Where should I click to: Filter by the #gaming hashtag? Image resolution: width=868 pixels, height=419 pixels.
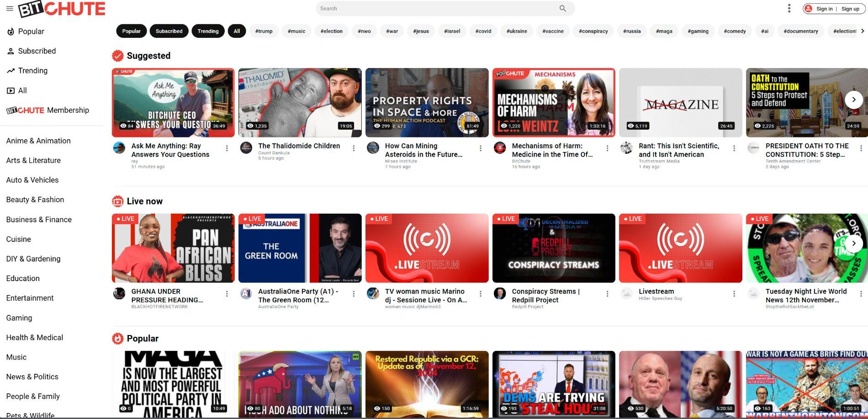click(698, 31)
